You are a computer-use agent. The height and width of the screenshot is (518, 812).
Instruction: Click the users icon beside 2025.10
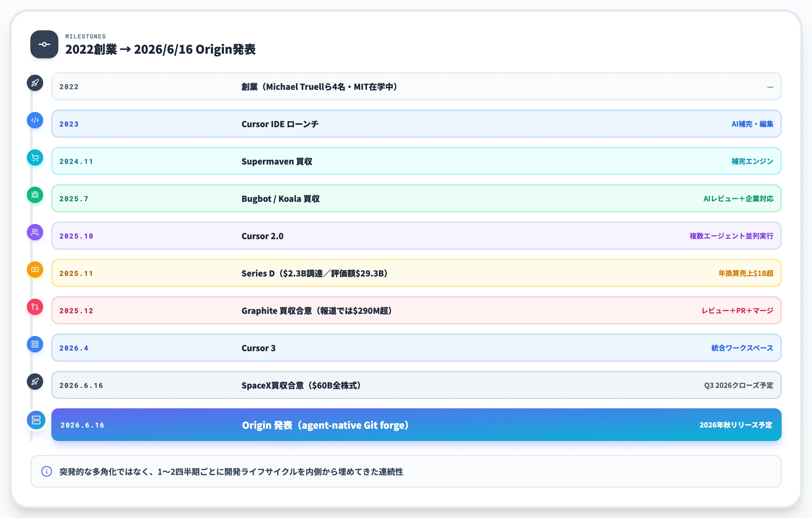click(x=35, y=232)
